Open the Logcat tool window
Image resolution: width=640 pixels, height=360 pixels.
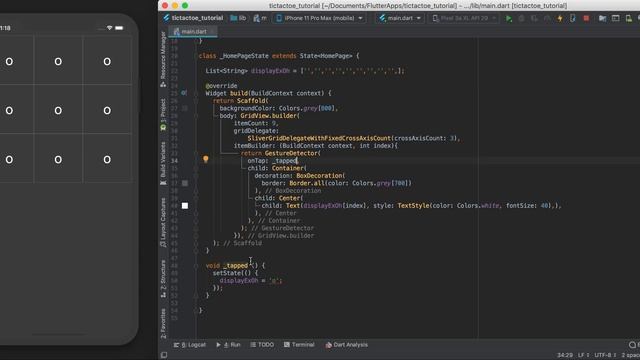(190, 345)
